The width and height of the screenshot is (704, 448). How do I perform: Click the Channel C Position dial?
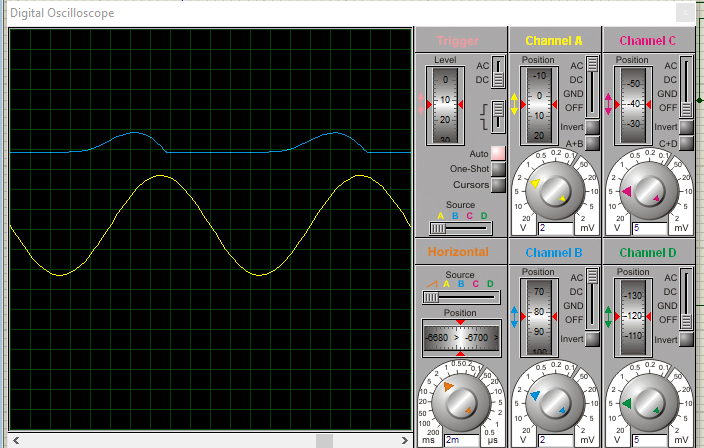633,106
